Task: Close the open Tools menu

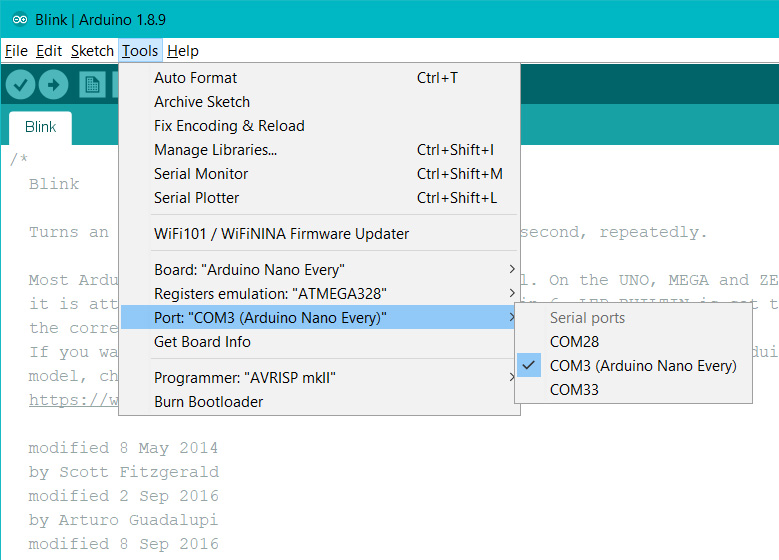Action: coord(140,51)
